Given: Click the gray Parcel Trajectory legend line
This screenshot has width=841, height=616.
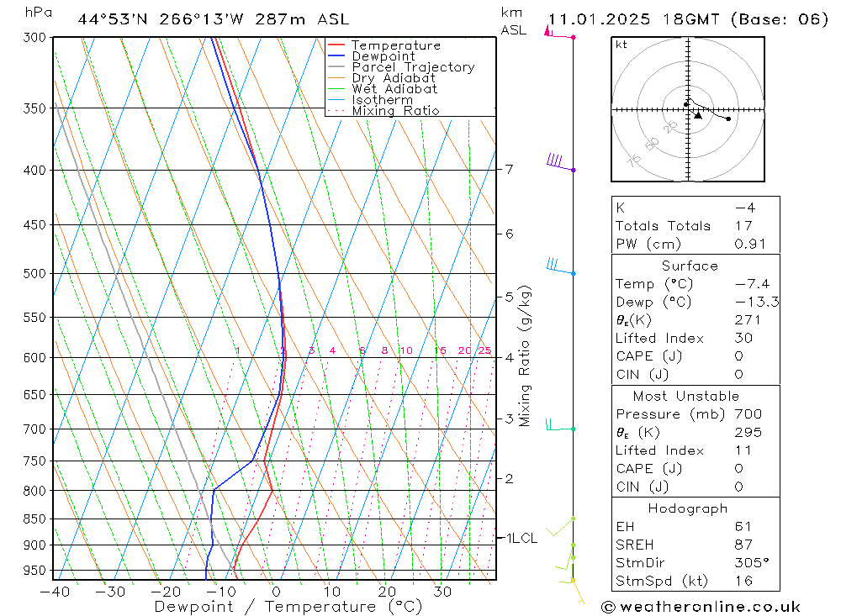Looking at the screenshot, I should coord(336,67).
